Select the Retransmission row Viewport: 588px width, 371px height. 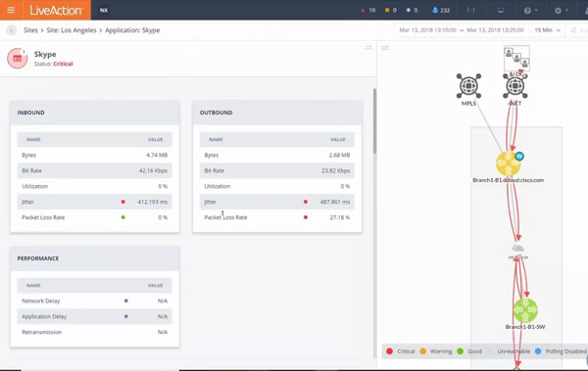click(94, 332)
